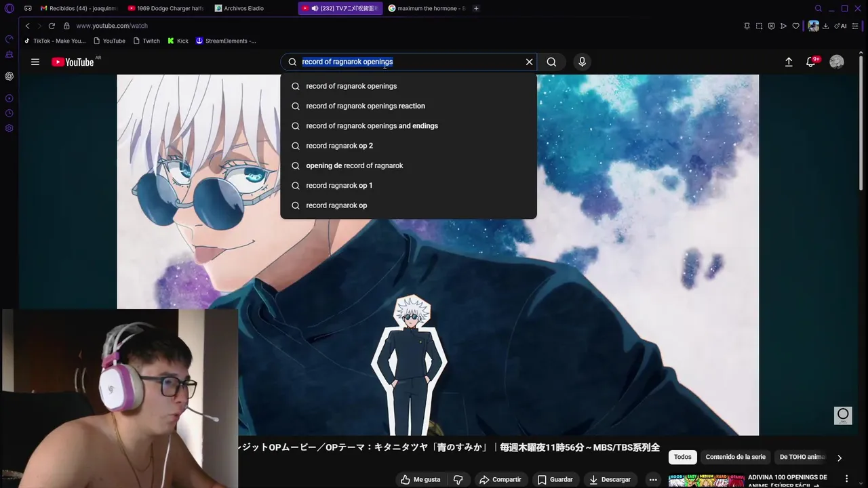Select suggestion "record of ragnarok openings reaction"

point(408,106)
